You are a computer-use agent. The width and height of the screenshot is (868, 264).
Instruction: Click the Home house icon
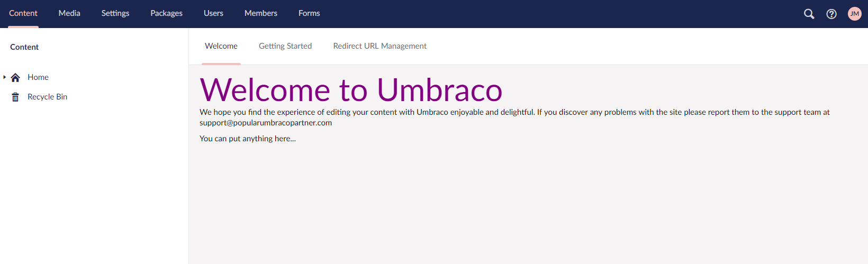(x=15, y=78)
